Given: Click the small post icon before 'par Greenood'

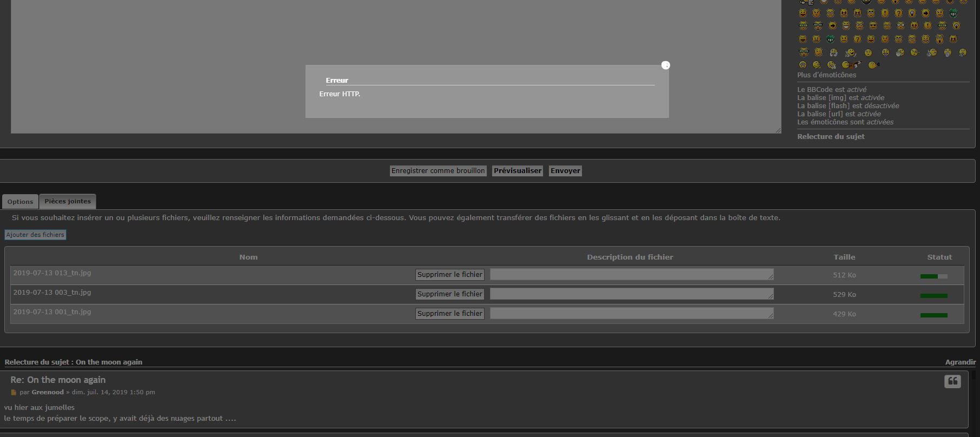Looking at the screenshot, I should 14,393.
